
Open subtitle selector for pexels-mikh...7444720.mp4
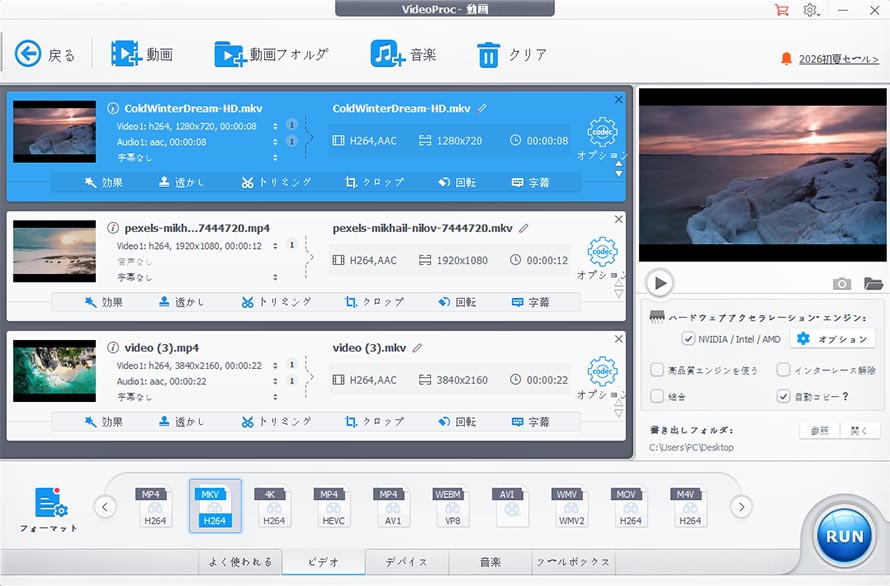[275, 278]
